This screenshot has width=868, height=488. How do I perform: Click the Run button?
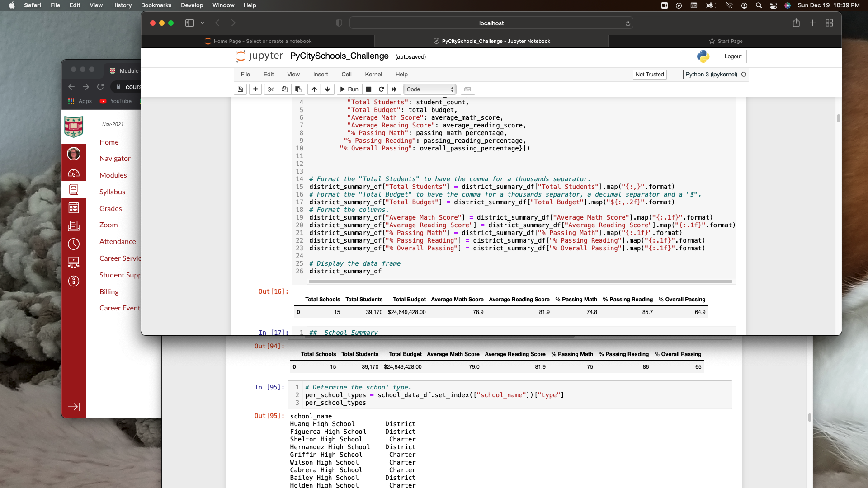coord(349,89)
